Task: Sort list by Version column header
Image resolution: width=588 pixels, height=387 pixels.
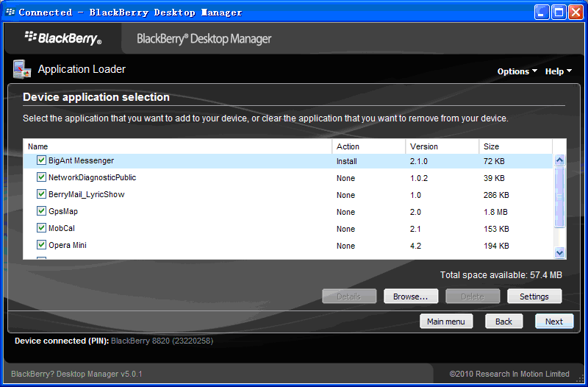Action: [442, 146]
